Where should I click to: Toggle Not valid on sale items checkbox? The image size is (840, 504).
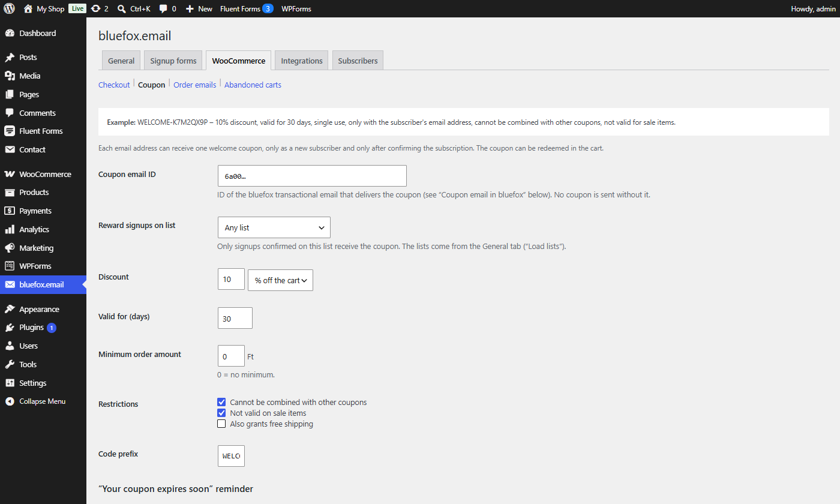pyautogui.click(x=221, y=413)
